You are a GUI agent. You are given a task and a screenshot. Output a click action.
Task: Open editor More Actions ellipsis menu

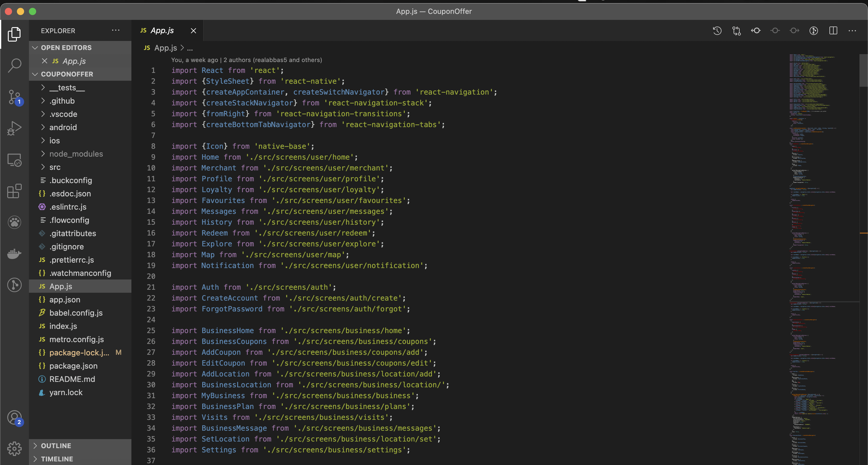(x=853, y=31)
